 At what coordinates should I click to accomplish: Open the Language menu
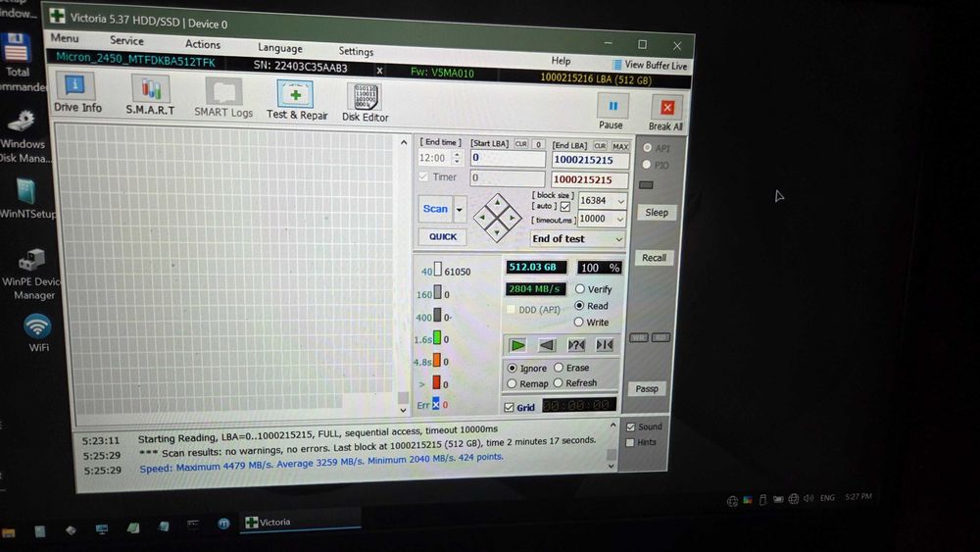pyautogui.click(x=279, y=48)
